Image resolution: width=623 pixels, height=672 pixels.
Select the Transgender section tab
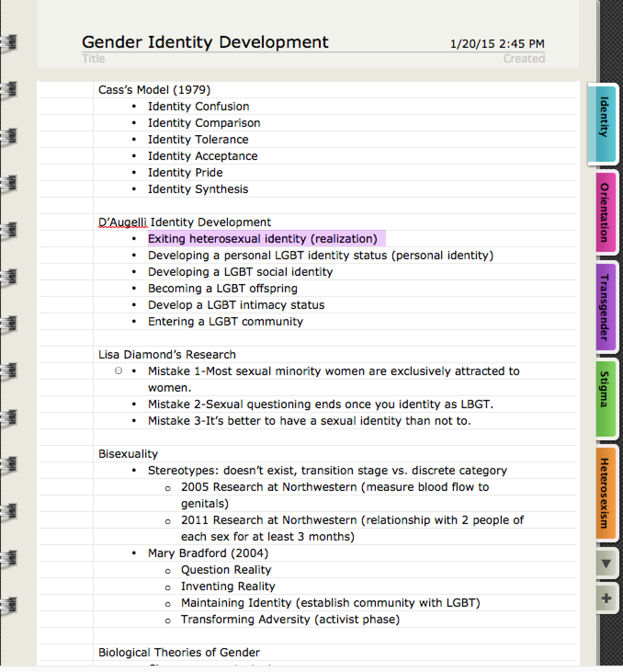[605, 307]
